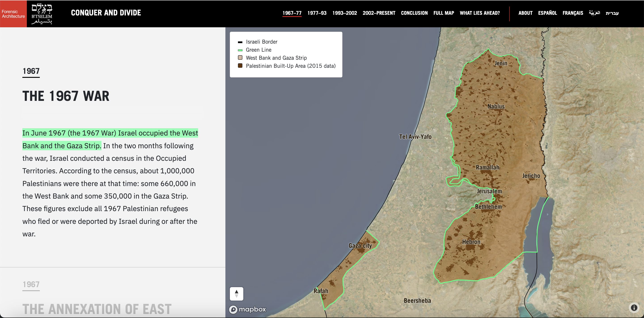Click the Rafah map label
This screenshot has height=318, width=644.
point(321,291)
